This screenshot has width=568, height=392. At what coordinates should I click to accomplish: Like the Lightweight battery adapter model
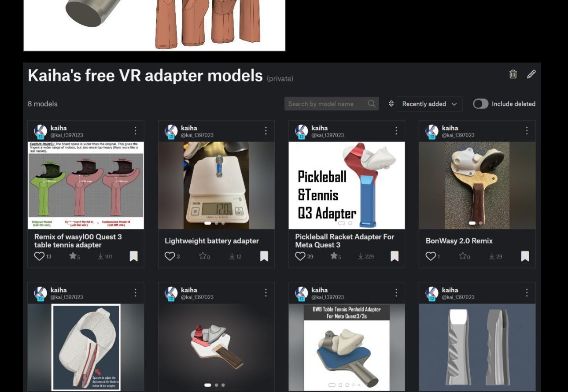point(170,256)
